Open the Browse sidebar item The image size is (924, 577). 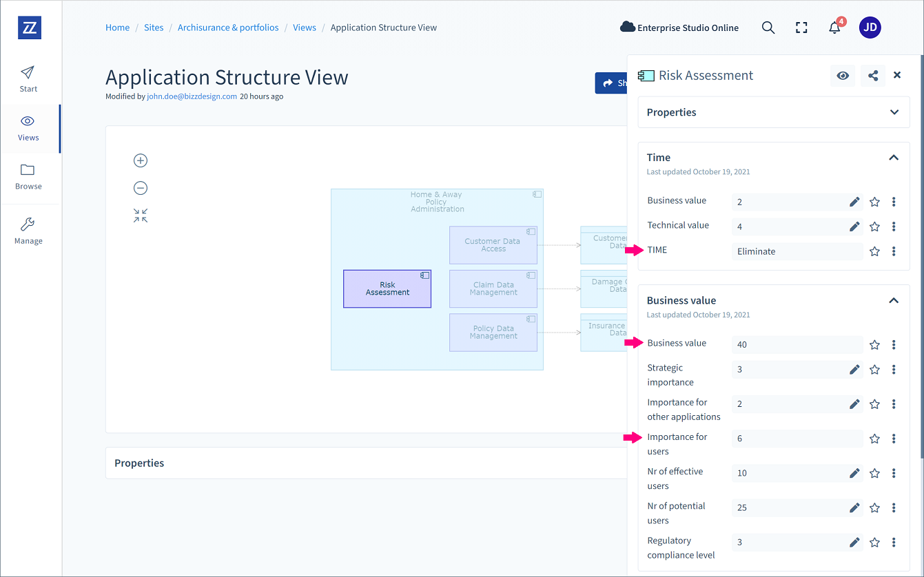[x=28, y=176]
